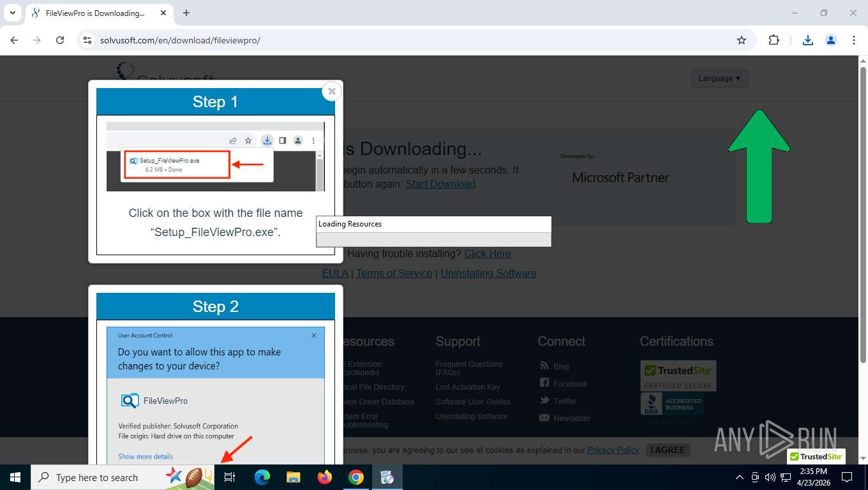Open the EULA link
Screen dimensions: 868x490
point(335,273)
